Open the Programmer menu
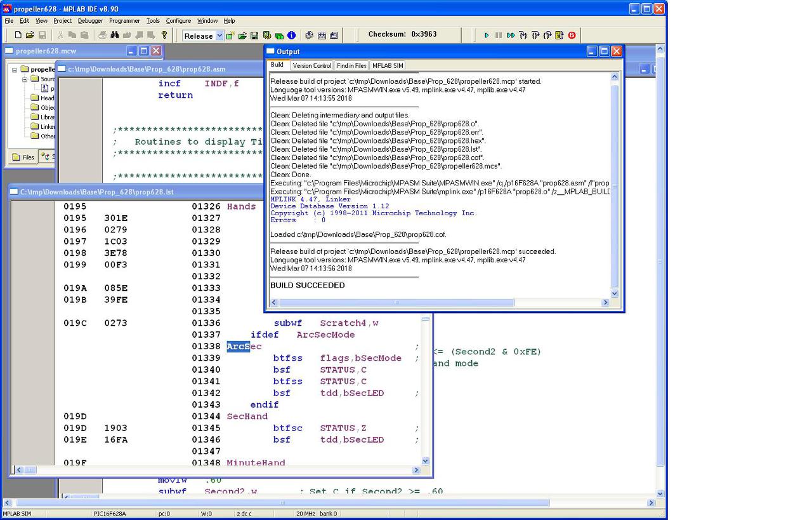This screenshot has height=520, width=812. click(x=124, y=21)
